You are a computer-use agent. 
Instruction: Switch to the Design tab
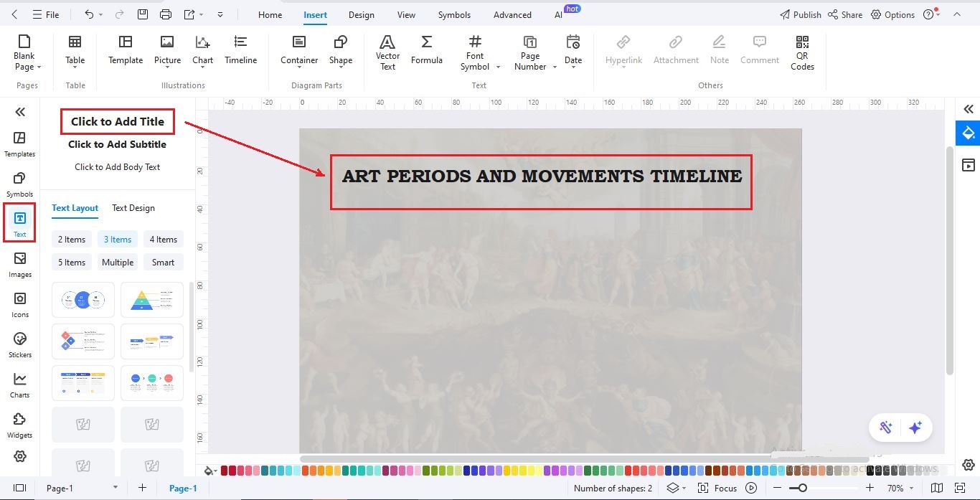362,14
